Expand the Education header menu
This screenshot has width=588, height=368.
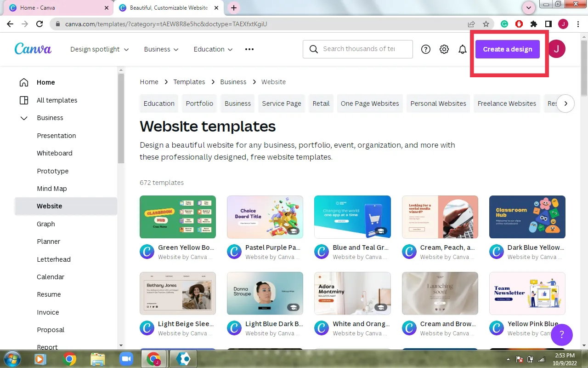point(213,49)
